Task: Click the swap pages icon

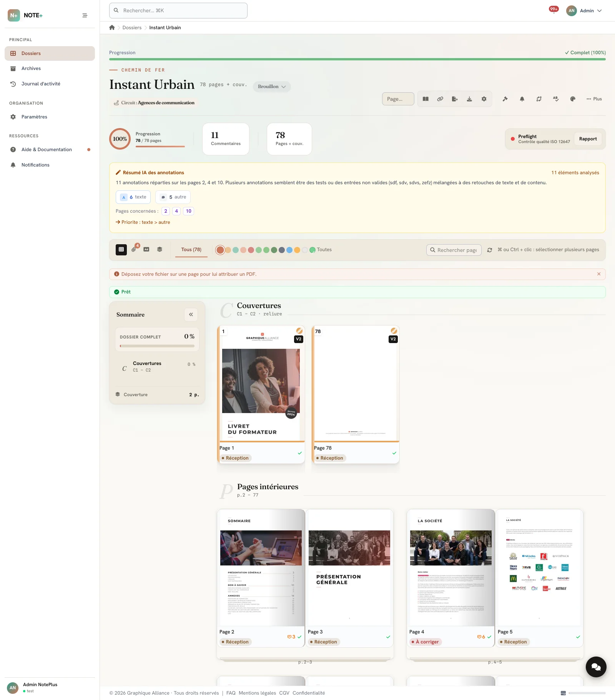Action: pos(539,99)
